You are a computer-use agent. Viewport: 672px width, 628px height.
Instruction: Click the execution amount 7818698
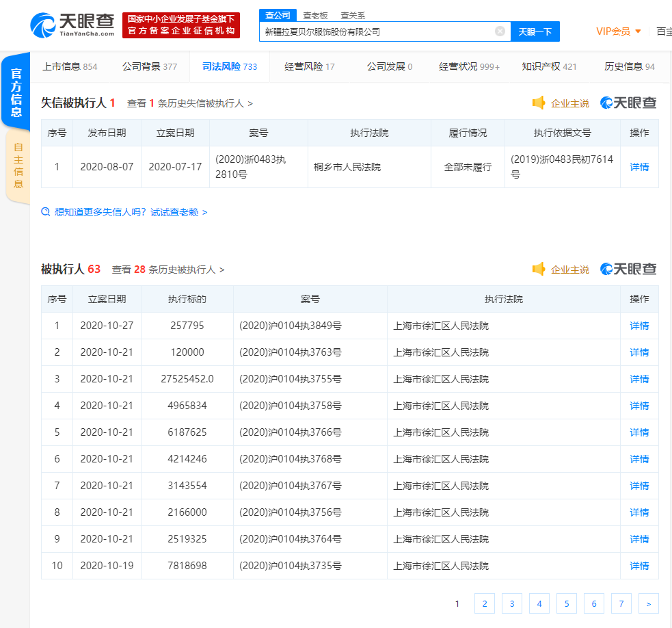point(187,566)
